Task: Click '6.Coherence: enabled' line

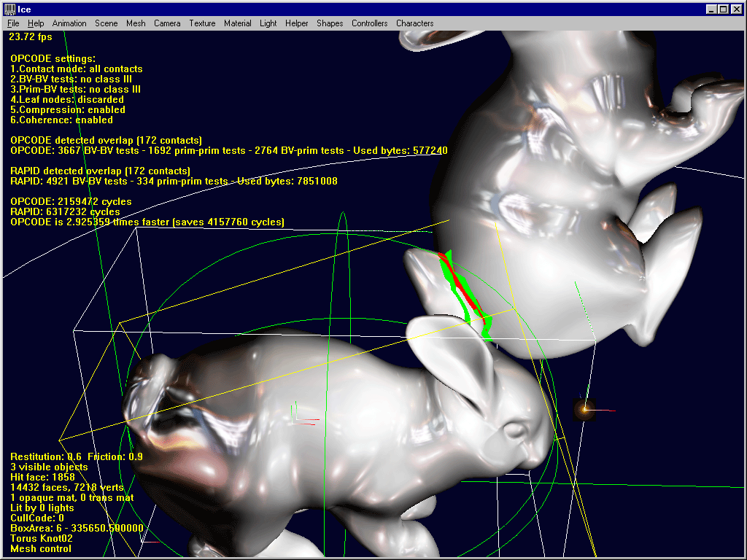Action: 61,120
